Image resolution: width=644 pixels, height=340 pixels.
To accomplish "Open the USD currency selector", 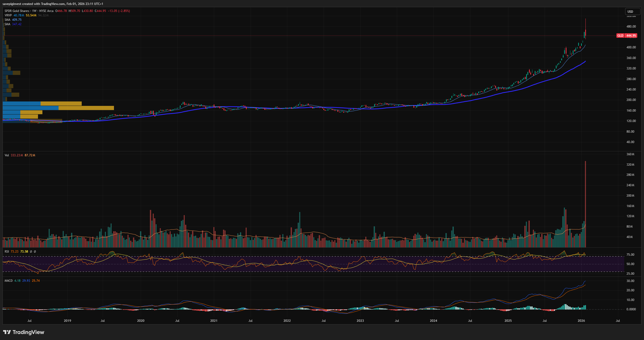I will [632, 11].
